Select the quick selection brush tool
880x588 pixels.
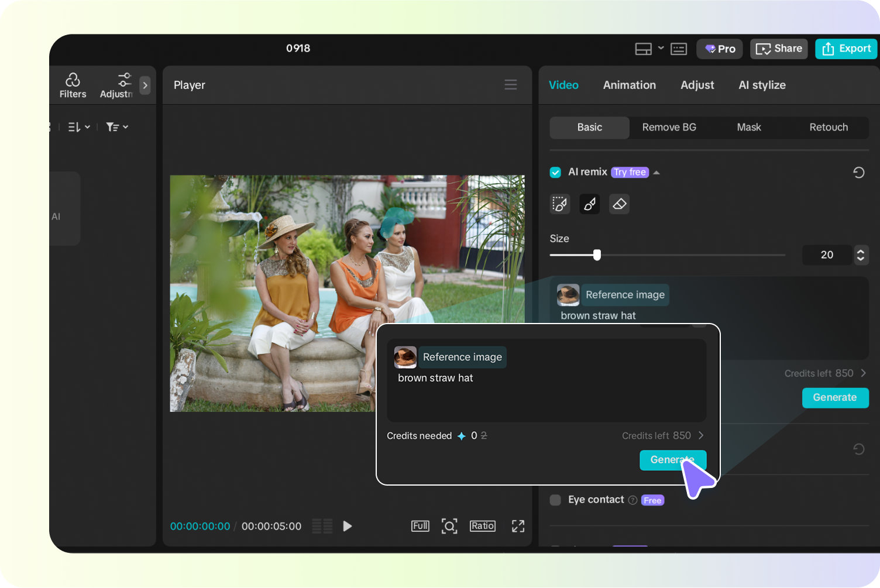[560, 204]
